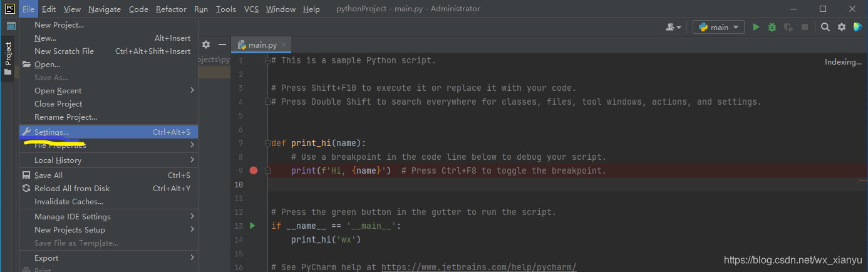Image resolution: width=868 pixels, height=272 pixels.
Task: Toggle the Project tool window stripe button
Action: pyautogui.click(x=8, y=58)
